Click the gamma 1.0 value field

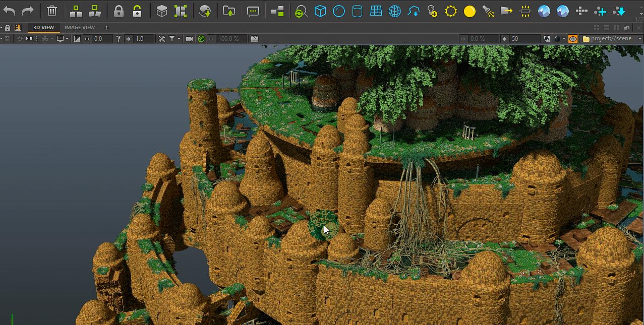click(x=144, y=39)
